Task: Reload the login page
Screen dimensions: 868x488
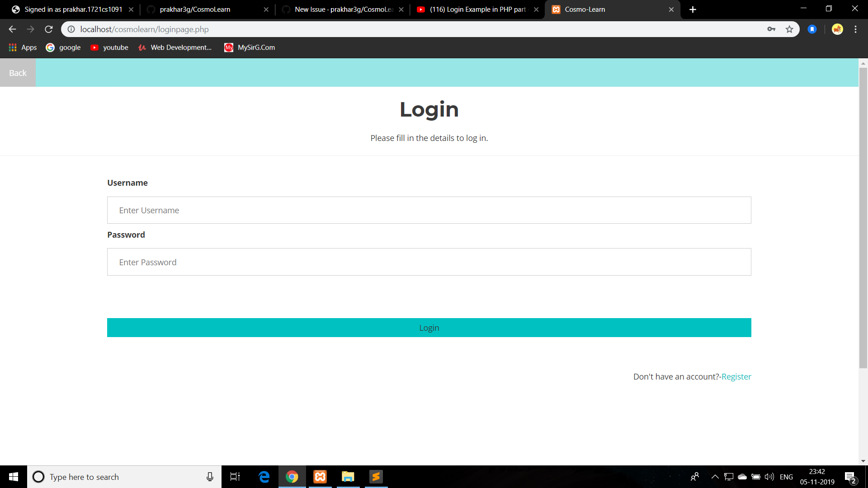Action: coord(48,29)
